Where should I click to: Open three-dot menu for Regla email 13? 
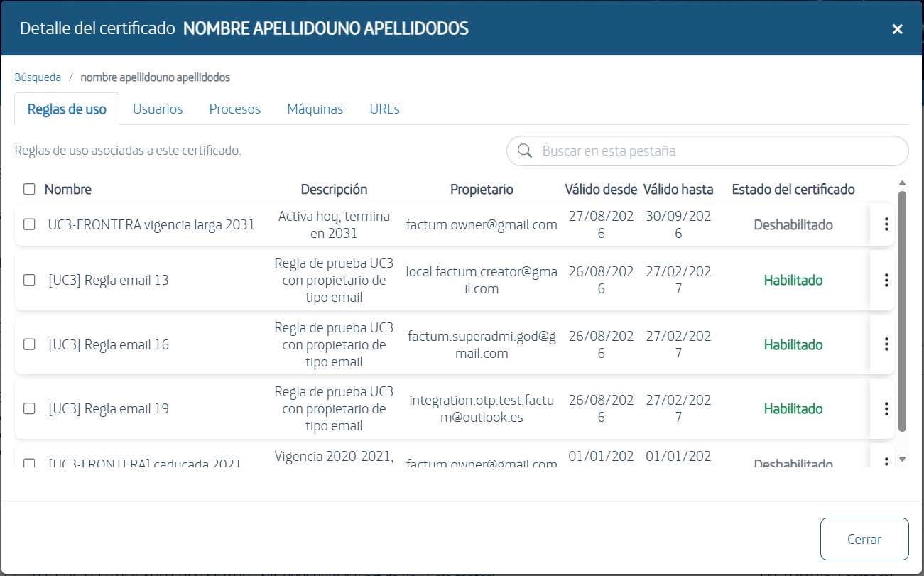(x=886, y=280)
